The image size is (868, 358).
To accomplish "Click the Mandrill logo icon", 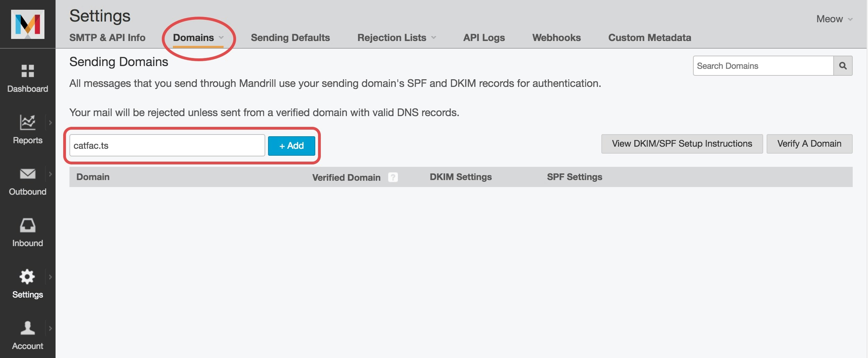I will [x=28, y=24].
